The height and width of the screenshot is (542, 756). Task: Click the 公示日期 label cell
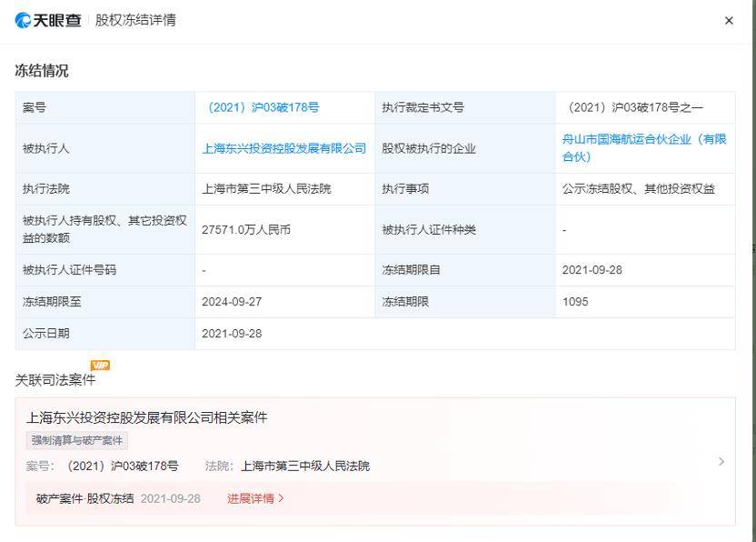point(105,334)
